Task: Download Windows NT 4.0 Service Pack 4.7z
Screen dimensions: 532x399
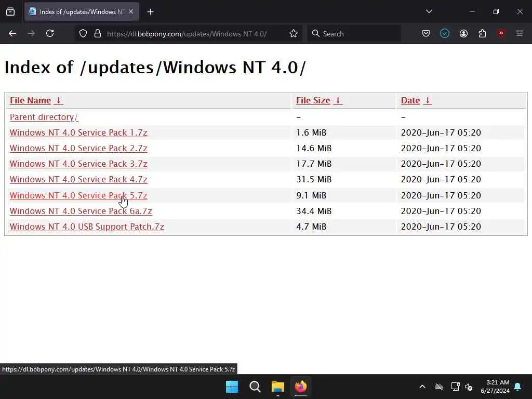Action: click(x=78, y=179)
